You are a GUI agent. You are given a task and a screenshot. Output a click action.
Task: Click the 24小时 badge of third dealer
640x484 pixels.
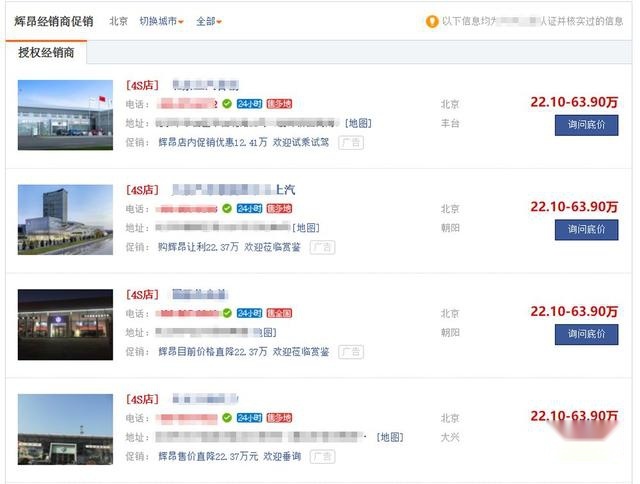click(249, 313)
